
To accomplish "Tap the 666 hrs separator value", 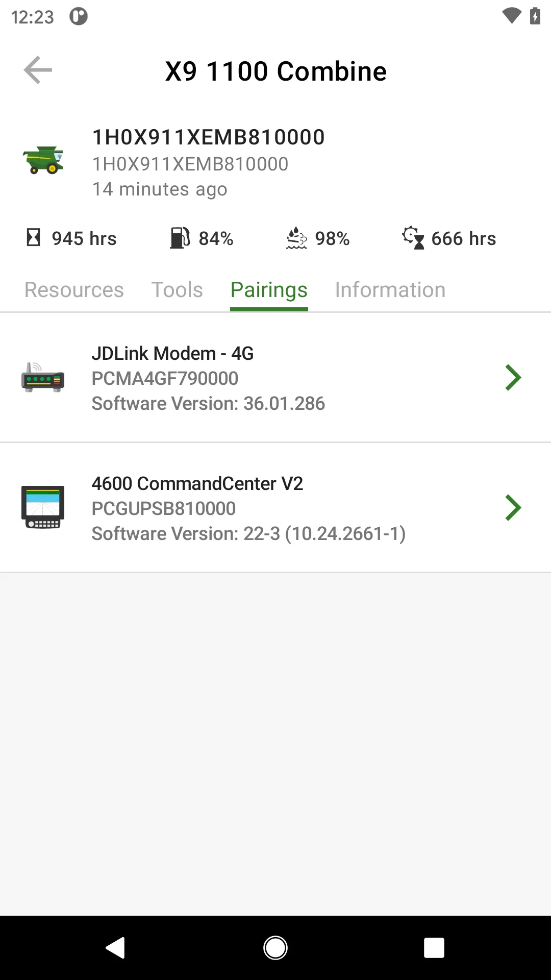I will point(464,238).
